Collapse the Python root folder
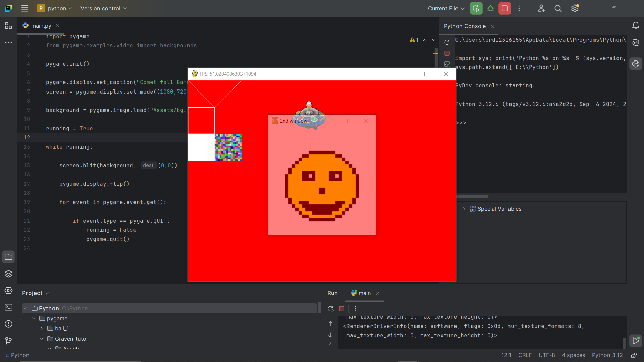 tap(25, 308)
